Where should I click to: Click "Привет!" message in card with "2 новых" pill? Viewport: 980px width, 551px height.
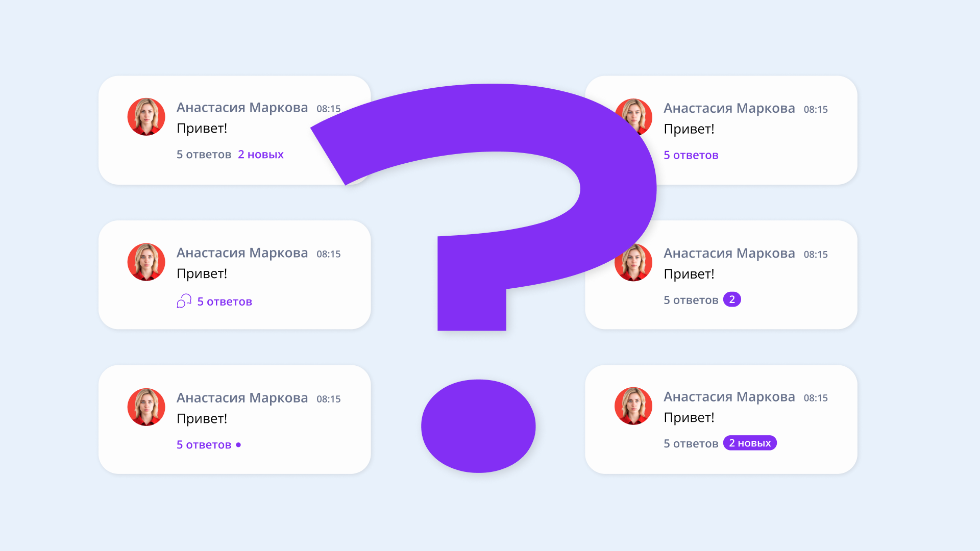689,417
